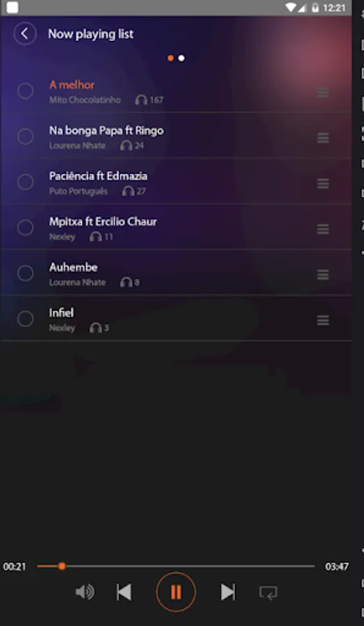
Task: Select the circle next to A melhor
Action: pyautogui.click(x=26, y=91)
